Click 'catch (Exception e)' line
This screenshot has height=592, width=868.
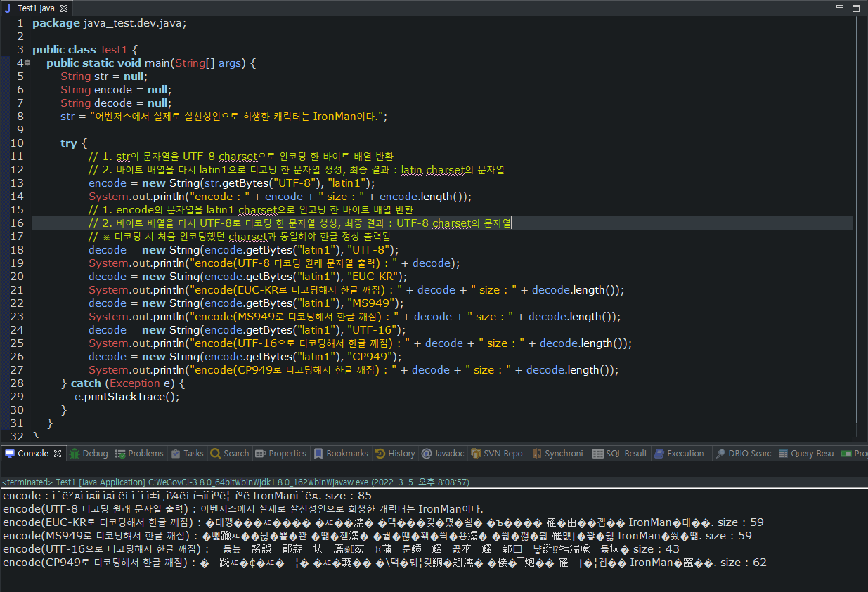(123, 383)
